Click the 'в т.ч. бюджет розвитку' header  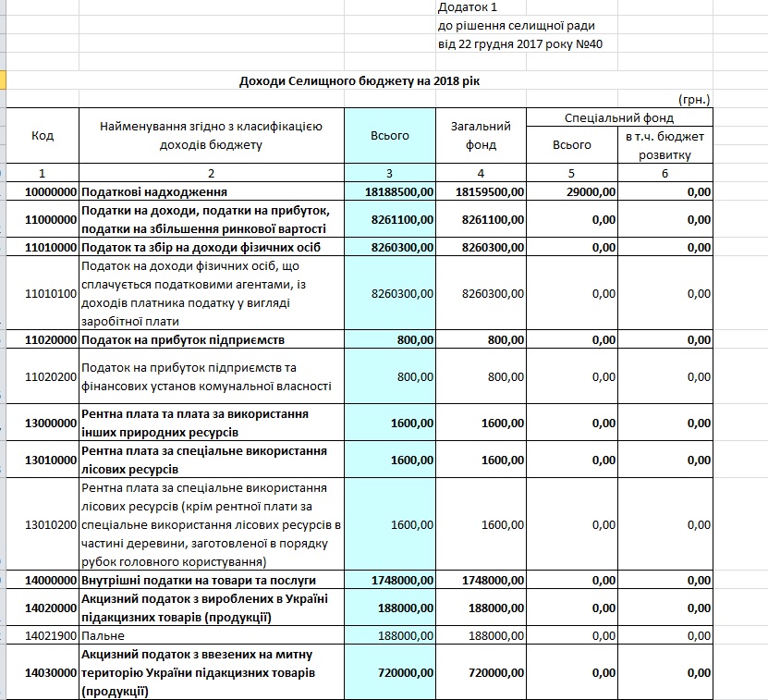tap(665, 145)
